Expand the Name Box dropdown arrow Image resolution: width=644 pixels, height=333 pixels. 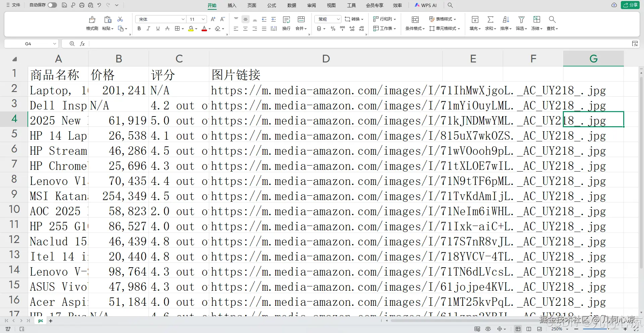coord(54,44)
